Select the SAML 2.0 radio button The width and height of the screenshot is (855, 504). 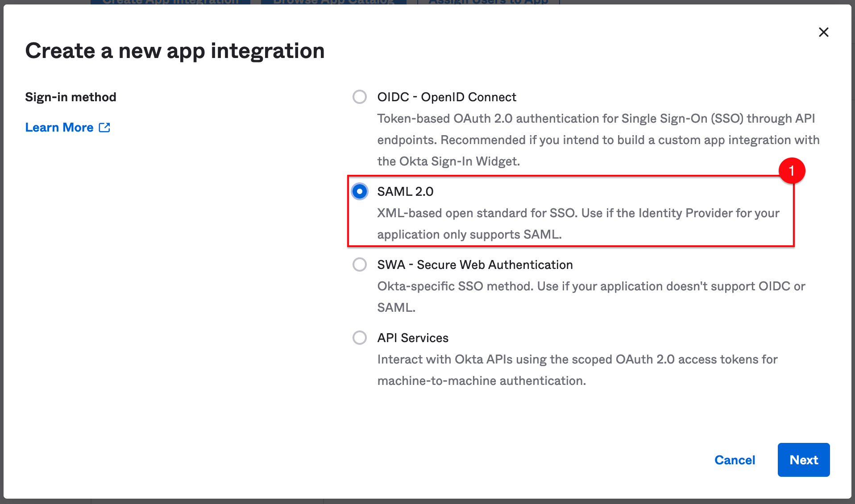pyautogui.click(x=359, y=191)
